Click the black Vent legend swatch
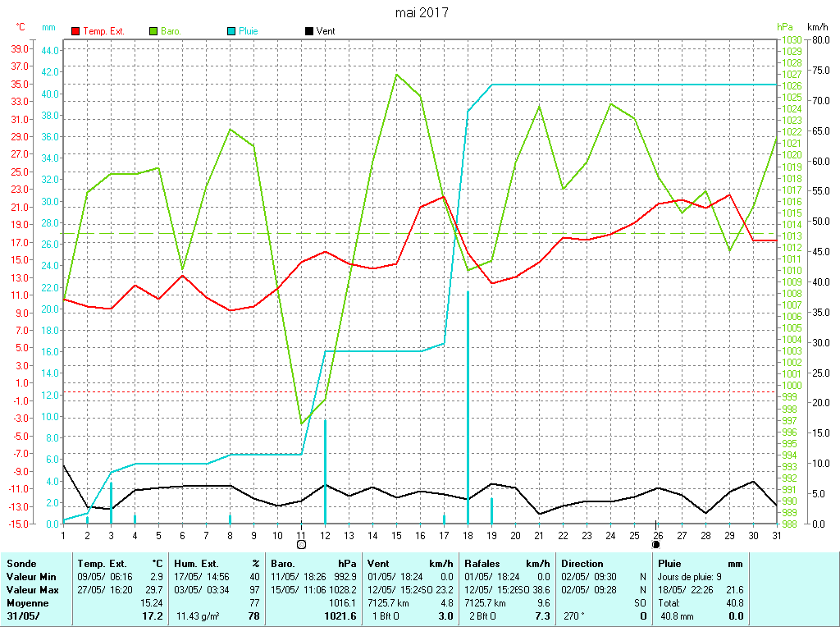The image size is (840, 627). click(309, 31)
